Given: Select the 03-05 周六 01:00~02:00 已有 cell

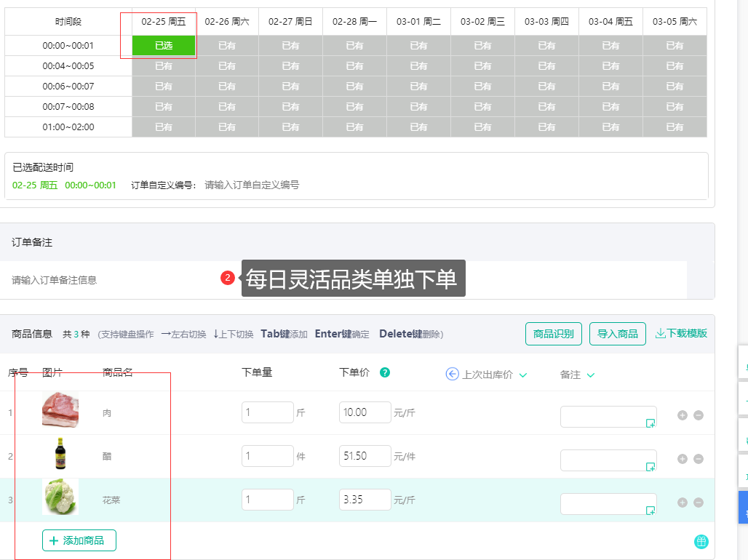Looking at the screenshot, I should [x=675, y=127].
